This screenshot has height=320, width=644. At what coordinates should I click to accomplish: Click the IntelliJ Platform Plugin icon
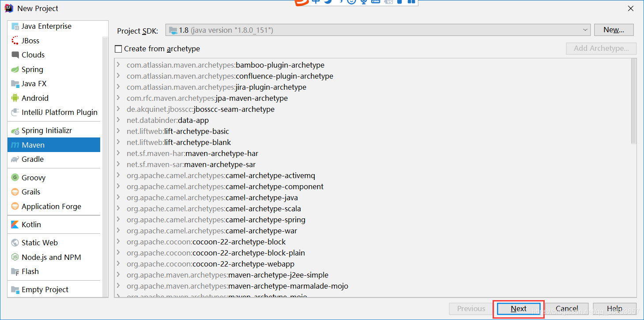[x=15, y=112]
